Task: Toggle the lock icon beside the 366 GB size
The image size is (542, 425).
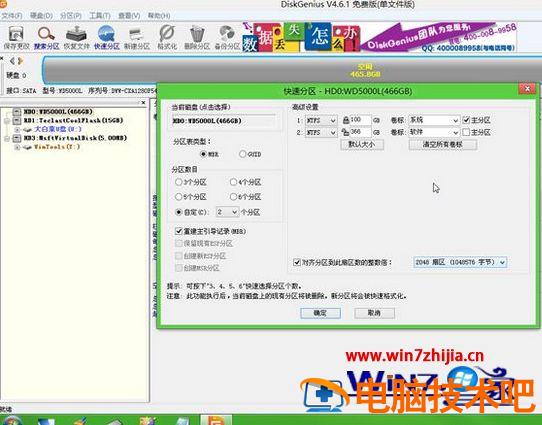Action: tap(345, 132)
